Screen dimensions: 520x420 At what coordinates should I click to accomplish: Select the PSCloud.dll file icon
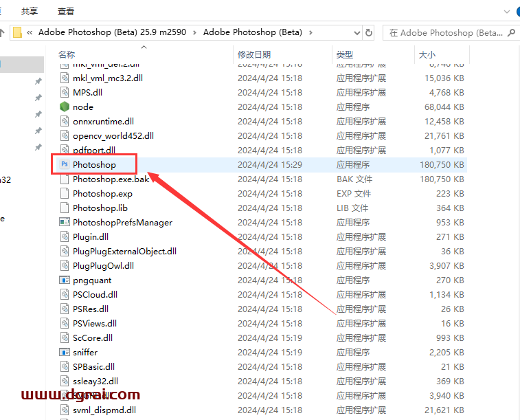65,294
